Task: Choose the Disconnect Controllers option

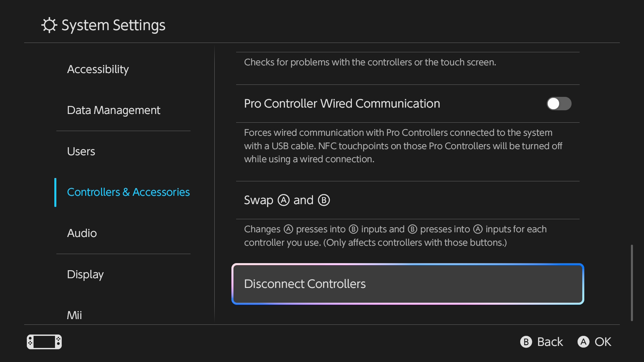Action: [x=408, y=284]
